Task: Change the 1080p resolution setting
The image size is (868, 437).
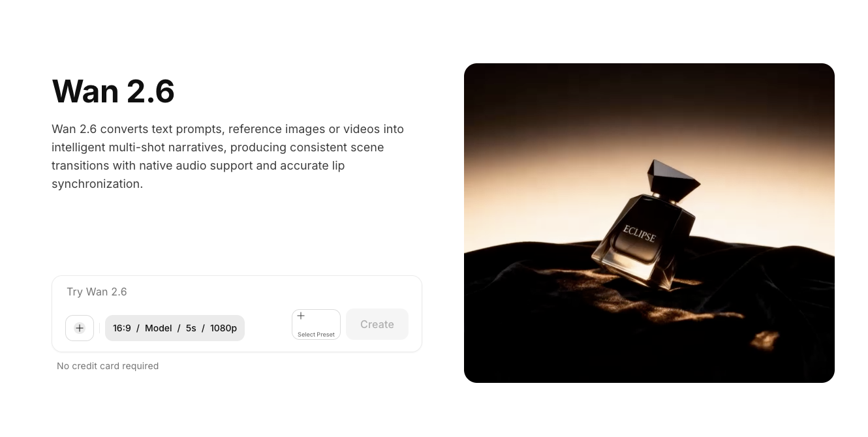Action: (x=223, y=328)
